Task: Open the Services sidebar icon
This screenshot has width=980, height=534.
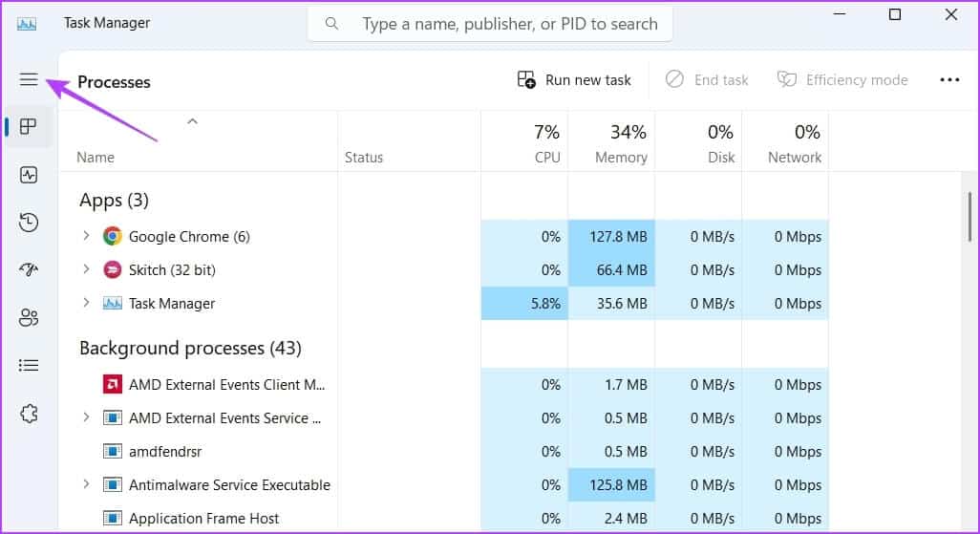Action: [x=28, y=414]
